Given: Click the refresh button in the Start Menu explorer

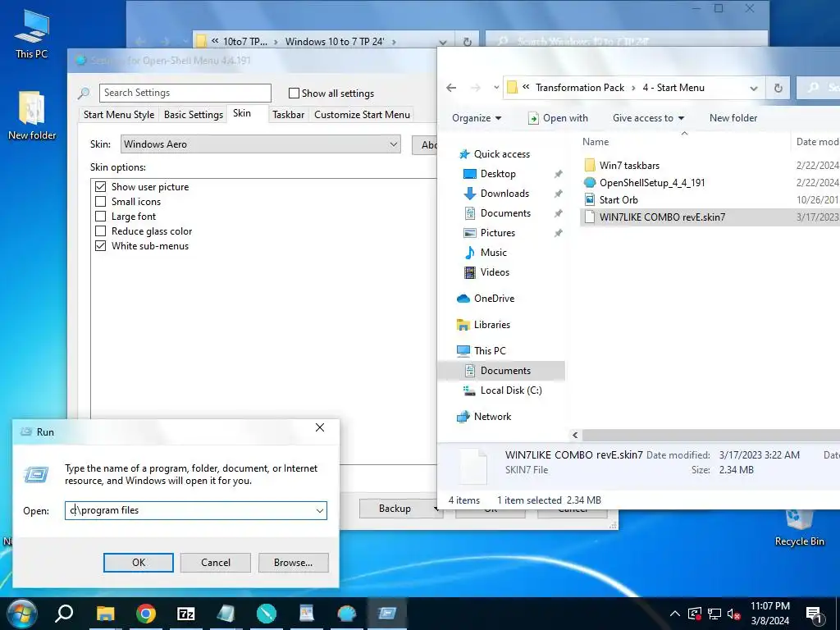Looking at the screenshot, I should (778, 88).
